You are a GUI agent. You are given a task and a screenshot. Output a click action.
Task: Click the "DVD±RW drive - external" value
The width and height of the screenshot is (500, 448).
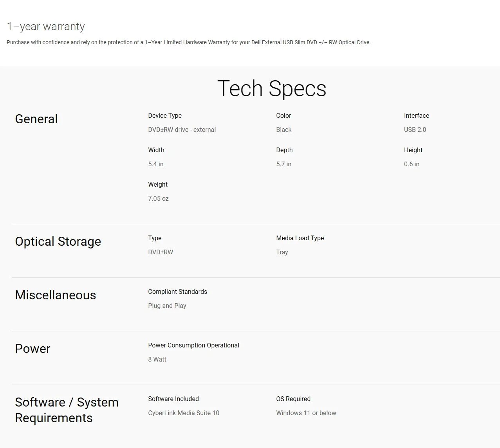click(182, 130)
